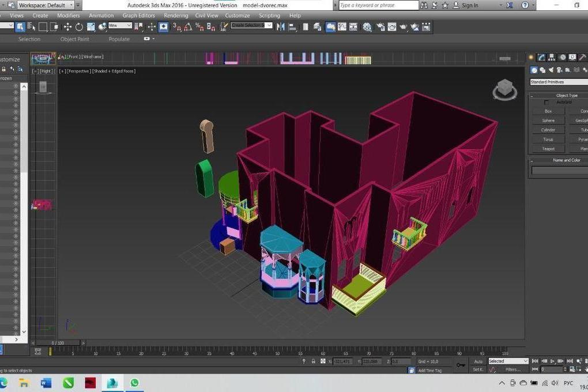The width and height of the screenshot is (588, 392).
Task: Create a Teapot primitive button
Action: click(548, 149)
